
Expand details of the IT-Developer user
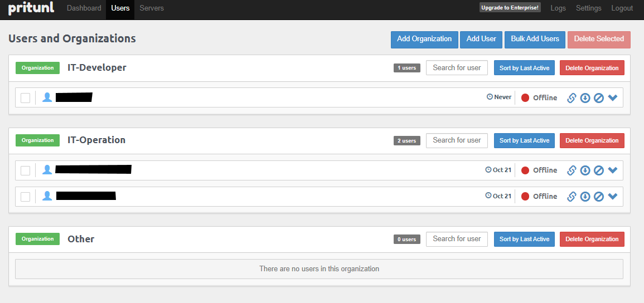tap(613, 98)
